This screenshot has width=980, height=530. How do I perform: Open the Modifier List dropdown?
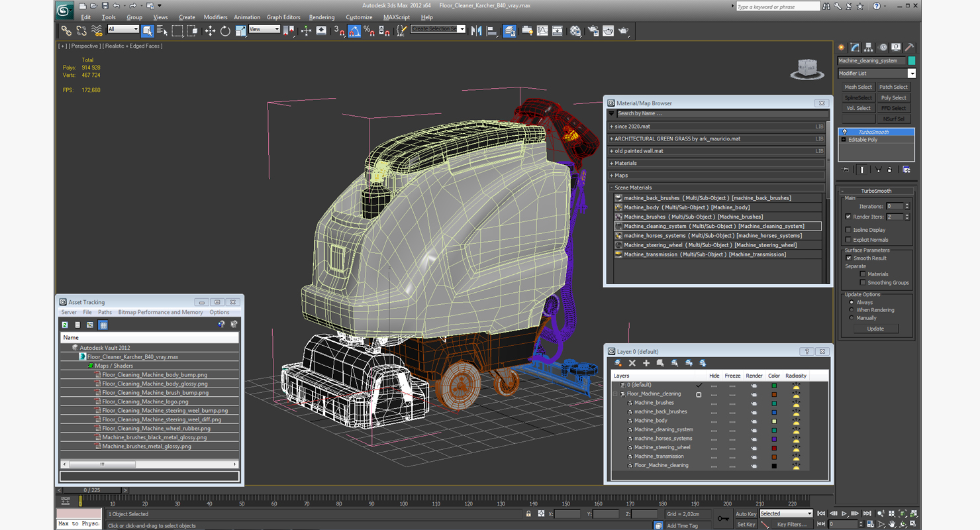[x=877, y=74]
